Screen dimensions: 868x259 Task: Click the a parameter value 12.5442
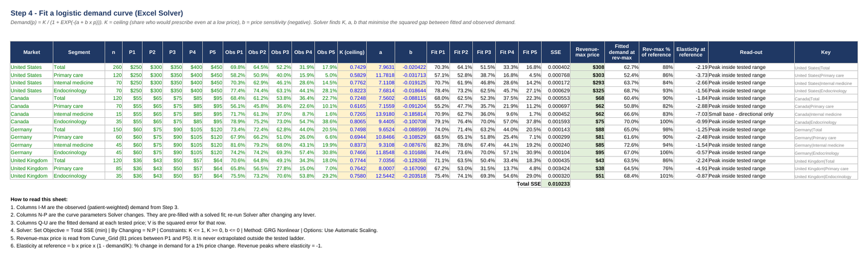381,176
